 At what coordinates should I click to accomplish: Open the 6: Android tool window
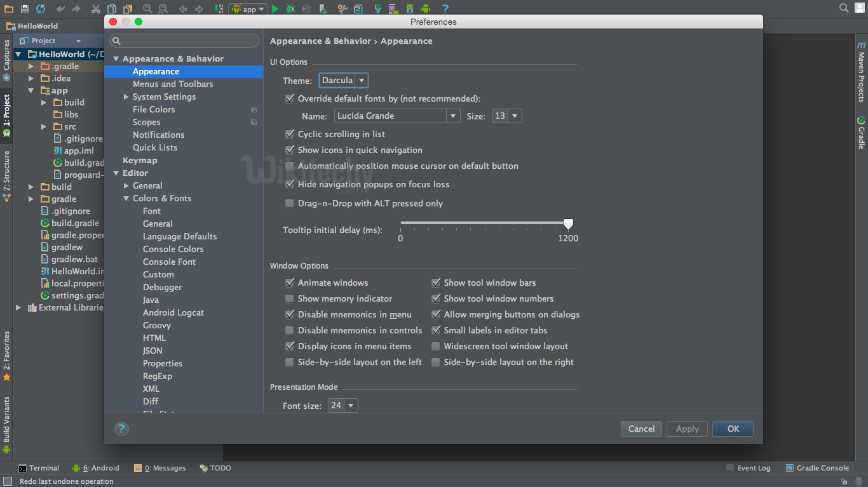tap(96, 468)
